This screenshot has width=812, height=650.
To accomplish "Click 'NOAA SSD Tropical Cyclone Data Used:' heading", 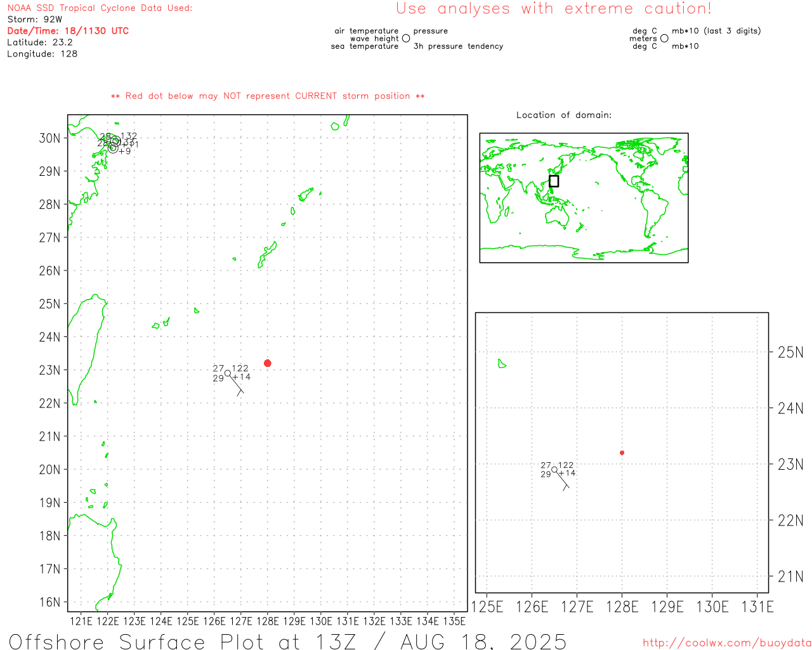I will 100,8.
